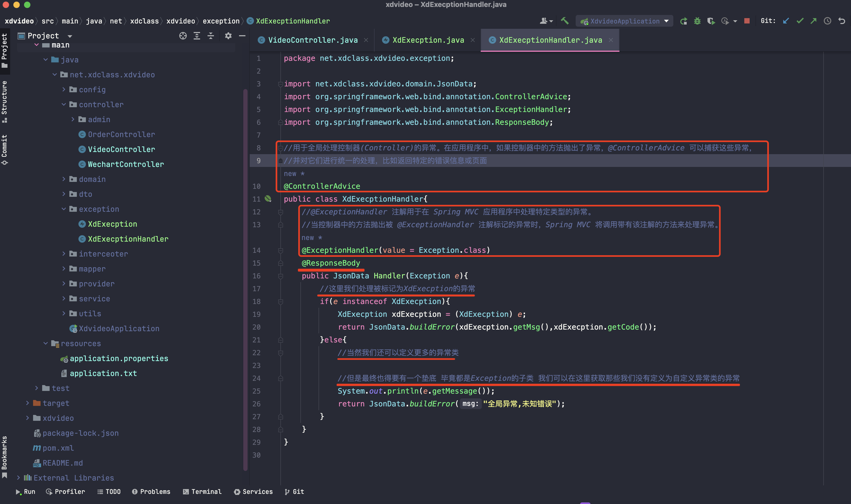
Task: Collapse the exception package
Action: coord(63,209)
